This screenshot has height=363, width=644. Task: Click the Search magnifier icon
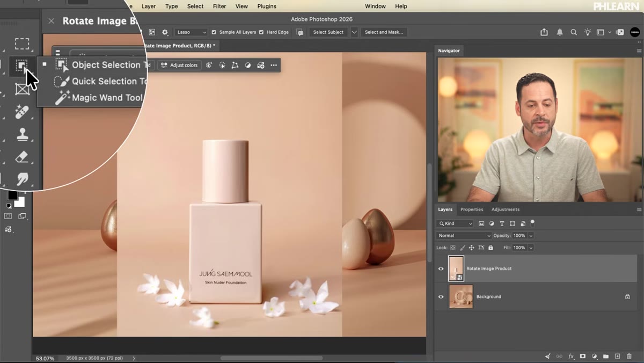pos(574,32)
